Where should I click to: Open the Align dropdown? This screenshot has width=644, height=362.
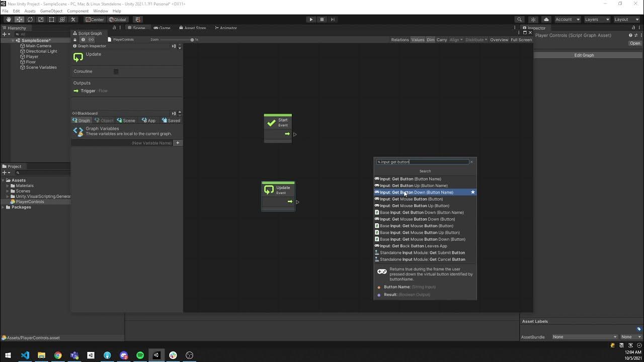pos(456,40)
